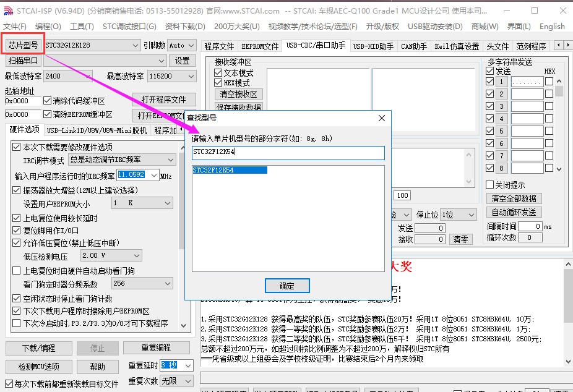This screenshot has width=573, height=392.
Task: Close the 查找型号 dialog
Action: [382, 118]
